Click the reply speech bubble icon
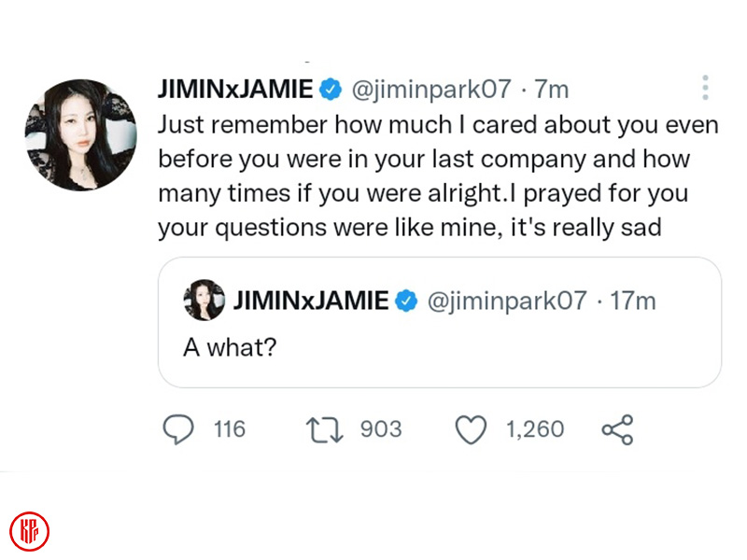Image resolution: width=747 pixels, height=560 pixels. pyautogui.click(x=177, y=429)
